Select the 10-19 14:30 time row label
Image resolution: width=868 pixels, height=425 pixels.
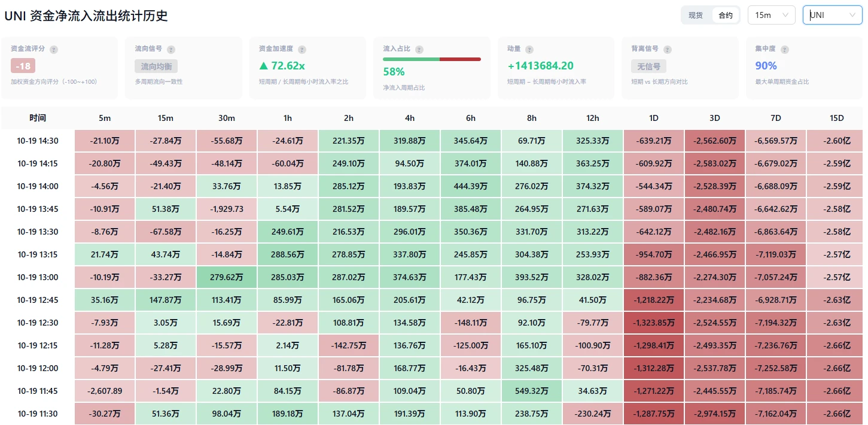point(38,141)
